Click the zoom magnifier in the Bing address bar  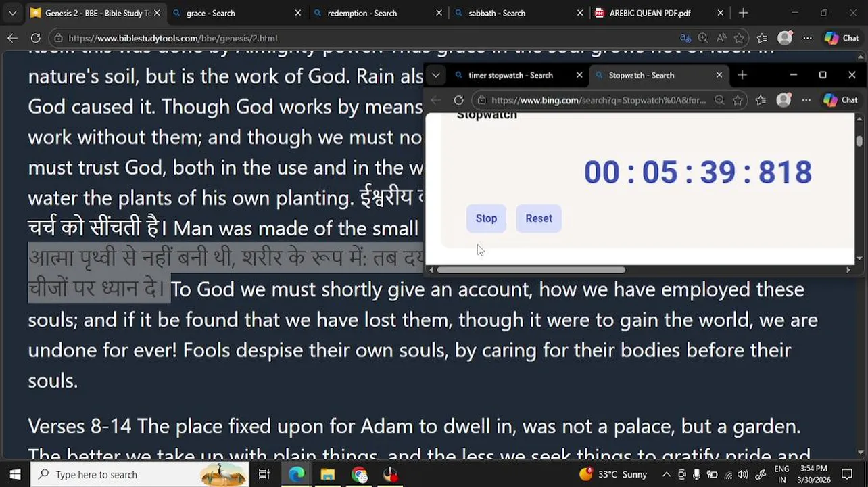click(x=719, y=100)
